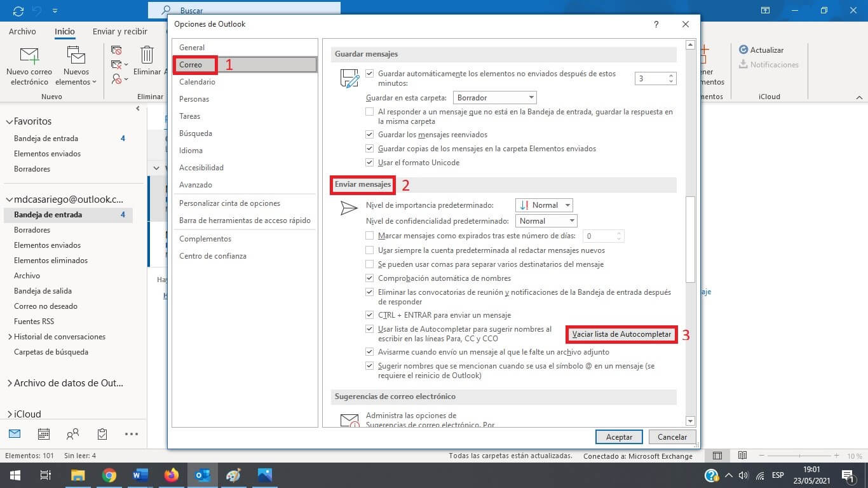This screenshot has height=488, width=868.
Task: Toggle Usar lista de Autocompletar checkbox
Action: coord(370,329)
